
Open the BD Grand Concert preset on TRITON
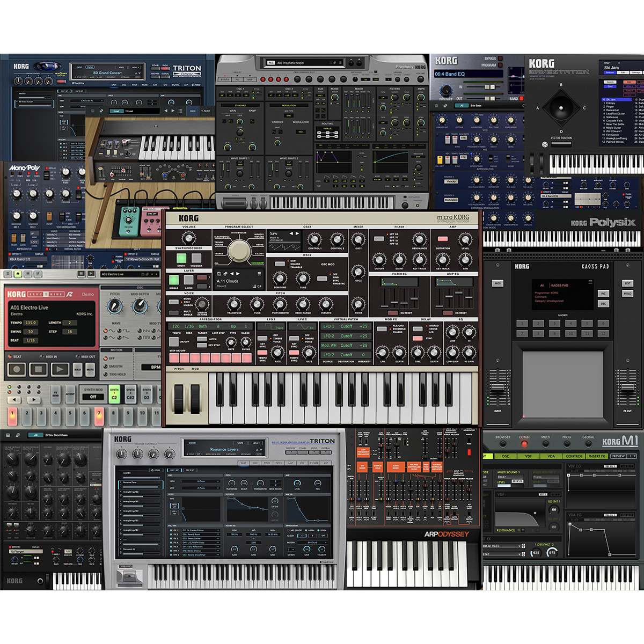107,72
